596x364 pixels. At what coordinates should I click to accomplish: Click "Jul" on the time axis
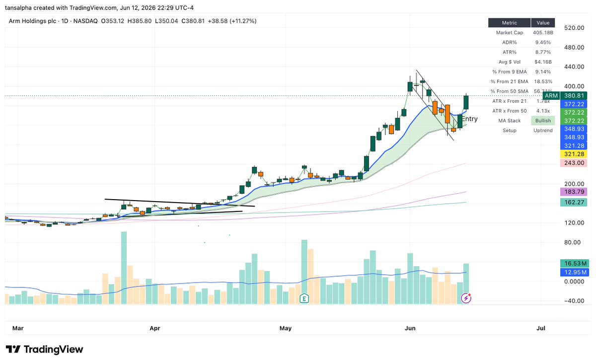(541, 328)
